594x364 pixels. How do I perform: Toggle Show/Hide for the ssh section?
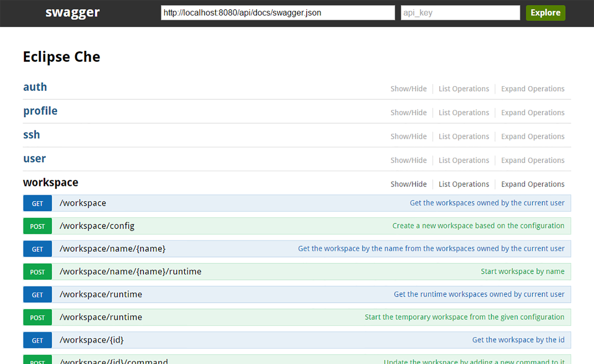(x=408, y=137)
